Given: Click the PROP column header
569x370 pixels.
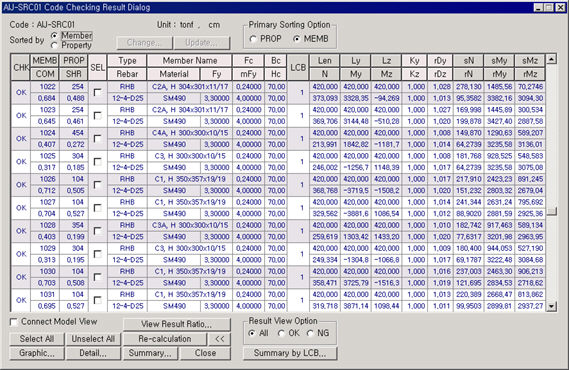Looking at the screenshot, I should (74, 61).
